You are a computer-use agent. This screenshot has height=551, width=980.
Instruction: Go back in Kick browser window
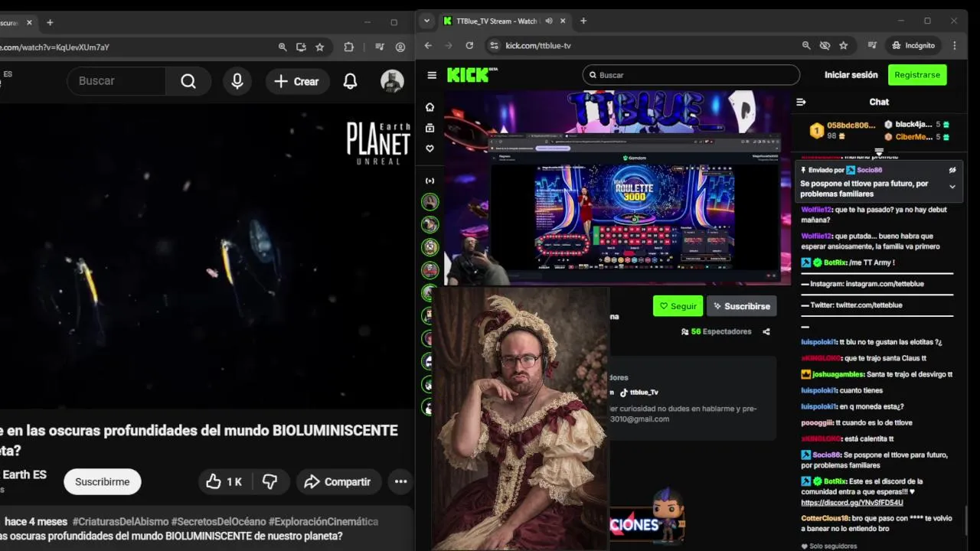point(428,46)
